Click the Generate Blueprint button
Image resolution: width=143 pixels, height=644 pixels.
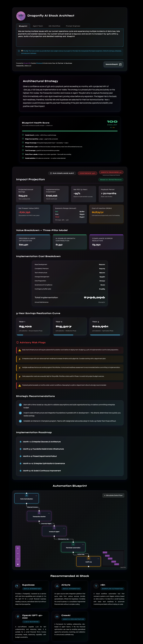pyautogui.click(x=113, y=65)
